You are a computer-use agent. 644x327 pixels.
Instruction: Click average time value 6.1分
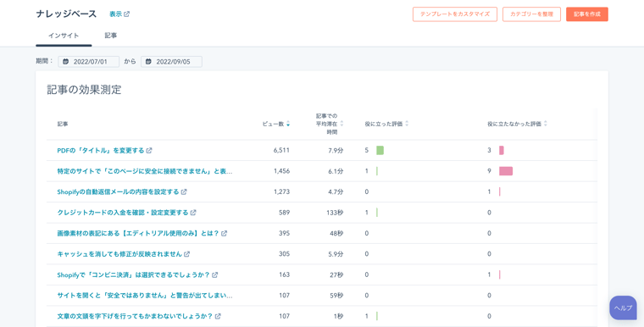click(336, 171)
